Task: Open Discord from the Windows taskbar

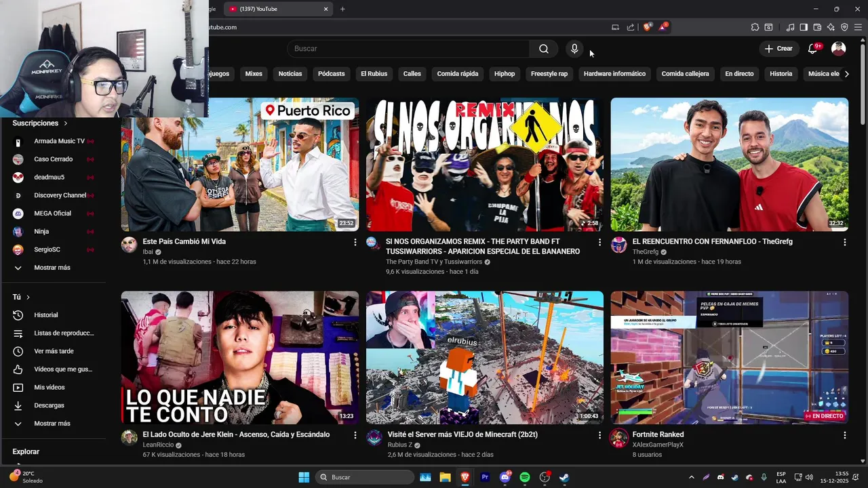Action: [x=505, y=477]
